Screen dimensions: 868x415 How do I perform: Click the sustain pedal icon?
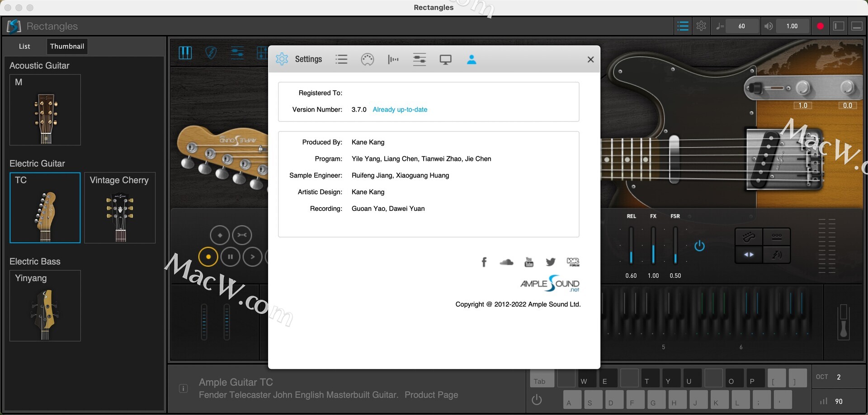click(x=844, y=322)
